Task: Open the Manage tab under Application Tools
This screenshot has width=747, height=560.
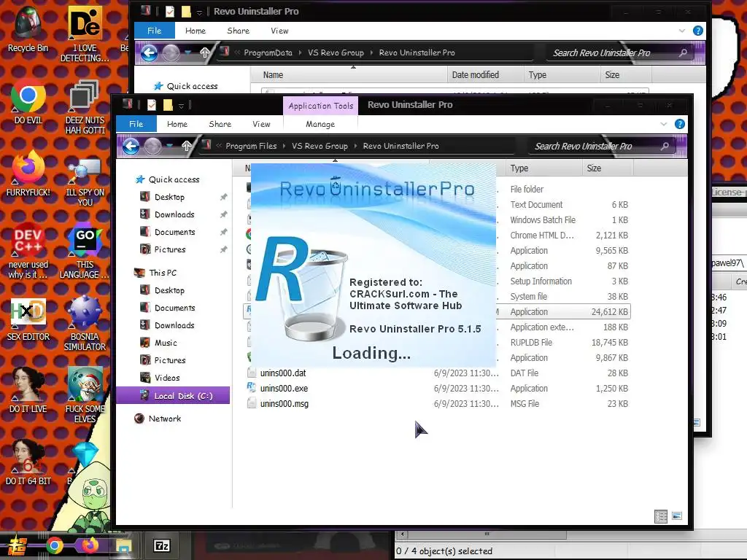Action: coord(320,124)
